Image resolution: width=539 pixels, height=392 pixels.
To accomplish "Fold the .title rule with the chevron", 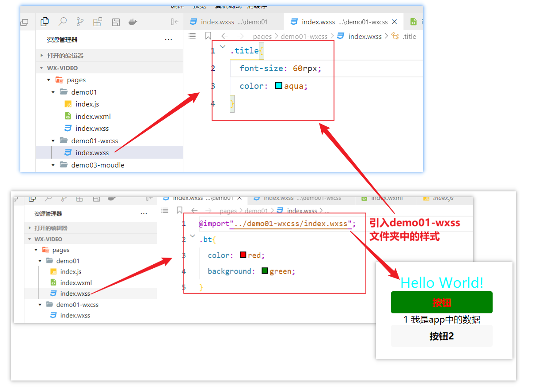I will (x=223, y=46).
